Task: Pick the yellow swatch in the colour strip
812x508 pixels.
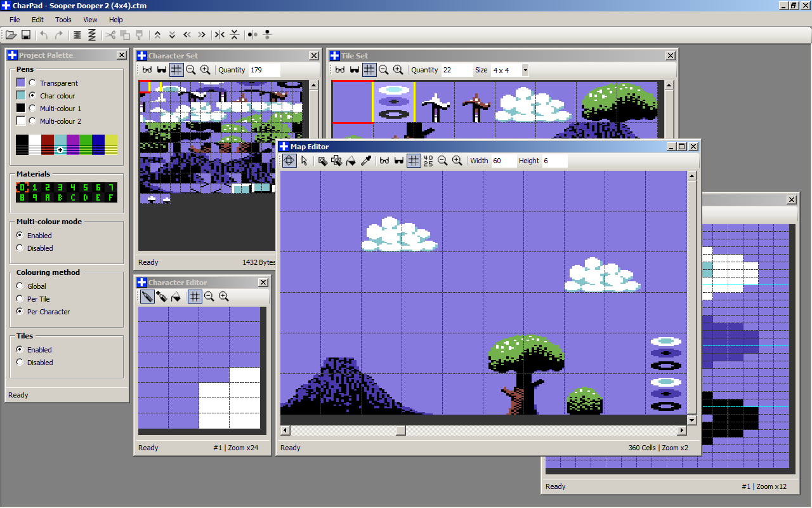Action: click(111, 145)
